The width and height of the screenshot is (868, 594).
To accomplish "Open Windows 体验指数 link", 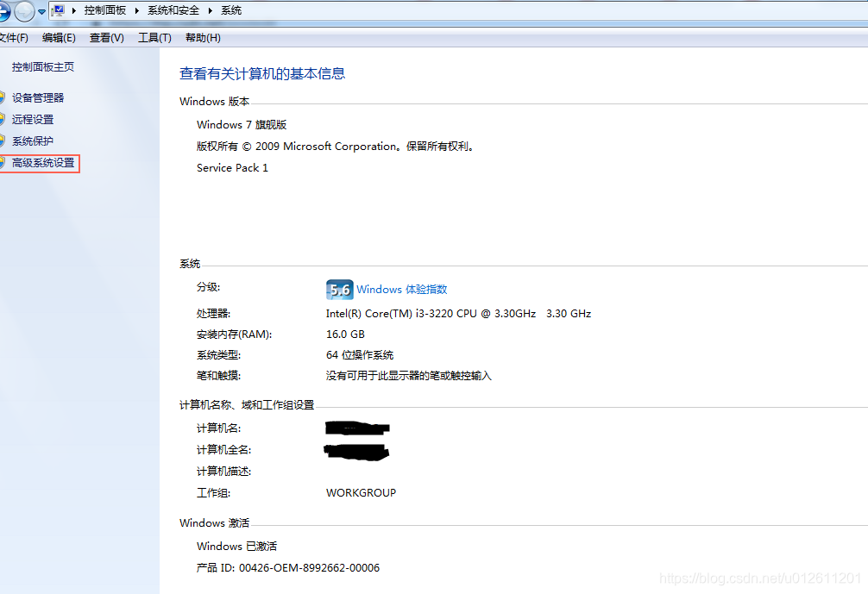I will coord(402,290).
